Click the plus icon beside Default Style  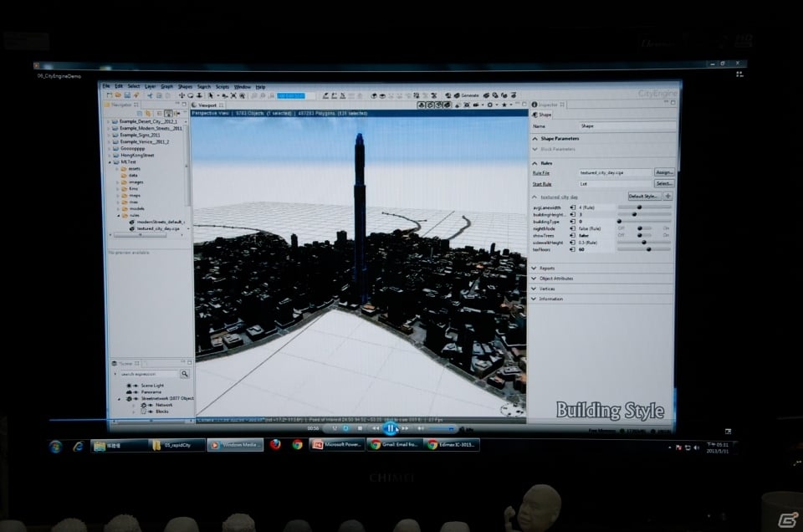(x=667, y=196)
